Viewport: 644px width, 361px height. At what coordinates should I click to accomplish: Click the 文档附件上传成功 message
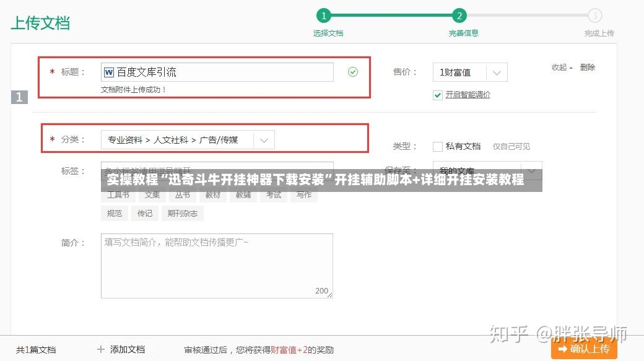click(x=134, y=90)
